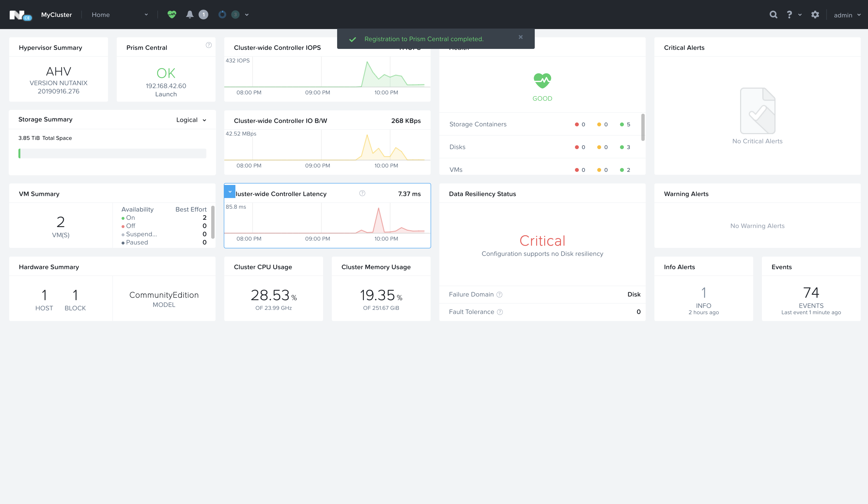868x504 pixels.
Task: Dismiss the registration completed notification
Action: (x=520, y=37)
